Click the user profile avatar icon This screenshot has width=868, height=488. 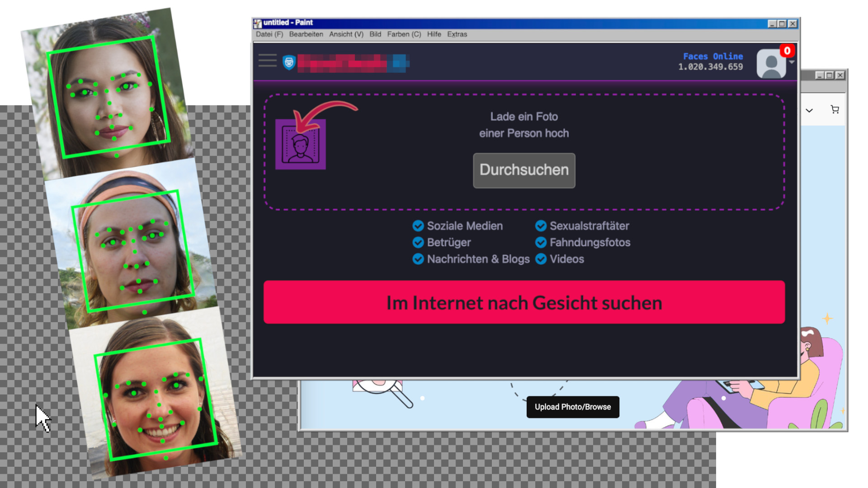point(771,64)
